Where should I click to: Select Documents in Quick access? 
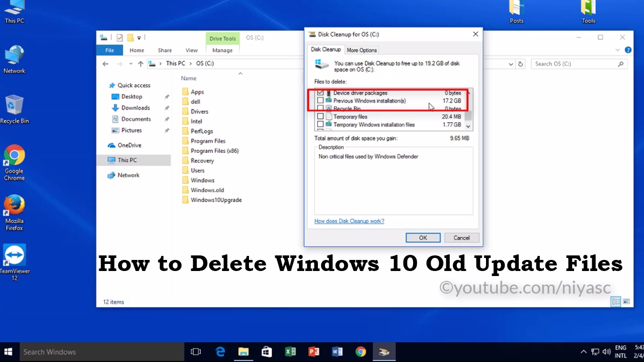[x=136, y=119]
